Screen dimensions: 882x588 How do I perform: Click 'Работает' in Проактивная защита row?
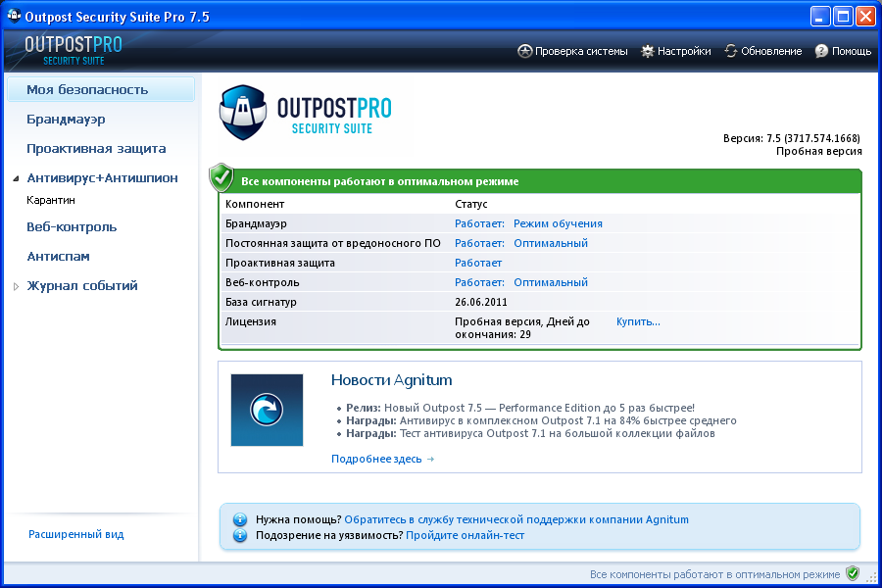[478, 263]
